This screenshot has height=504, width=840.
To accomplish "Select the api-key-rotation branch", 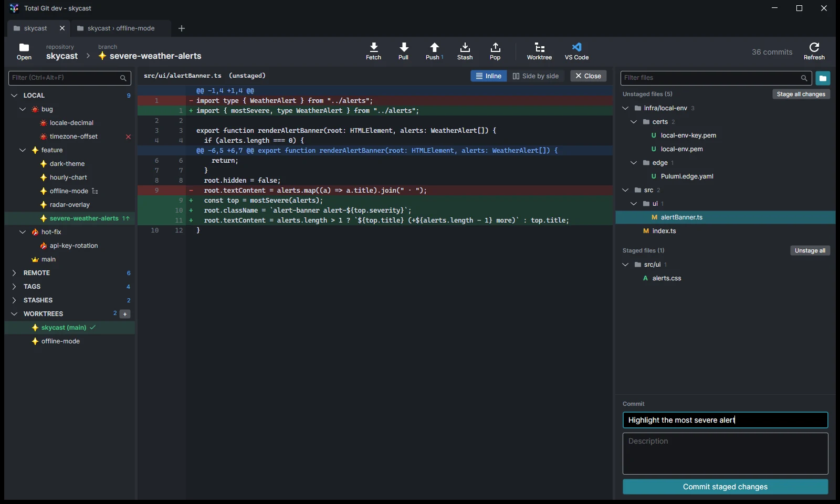I will pyautogui.click(x=73, y=246).
